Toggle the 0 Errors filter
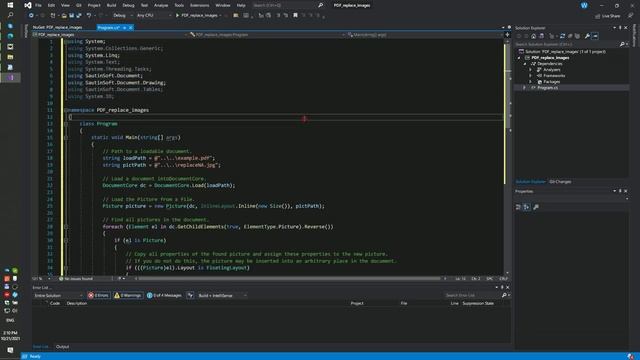 pos(98,295)
